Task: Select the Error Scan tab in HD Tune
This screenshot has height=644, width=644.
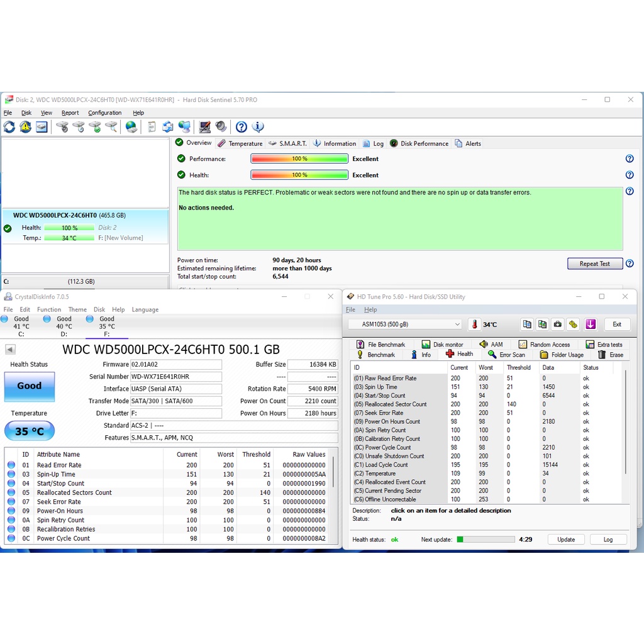Action: [x=506, y=355]
